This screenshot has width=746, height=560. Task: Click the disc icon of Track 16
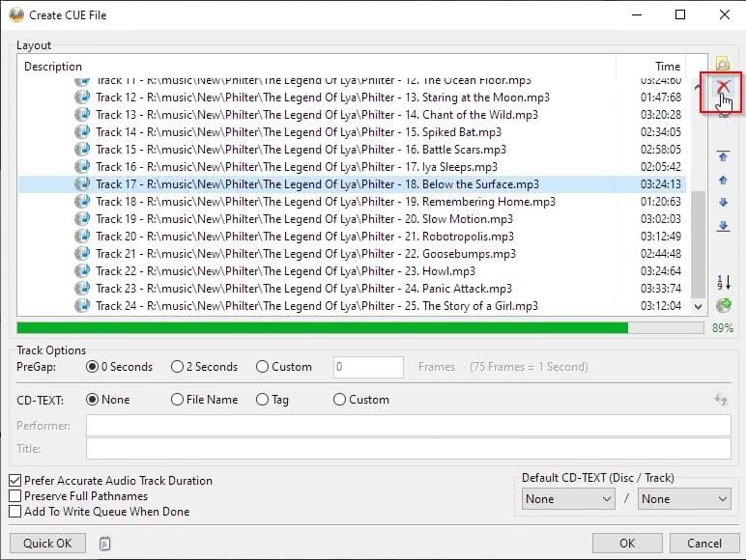pos(82,166)
